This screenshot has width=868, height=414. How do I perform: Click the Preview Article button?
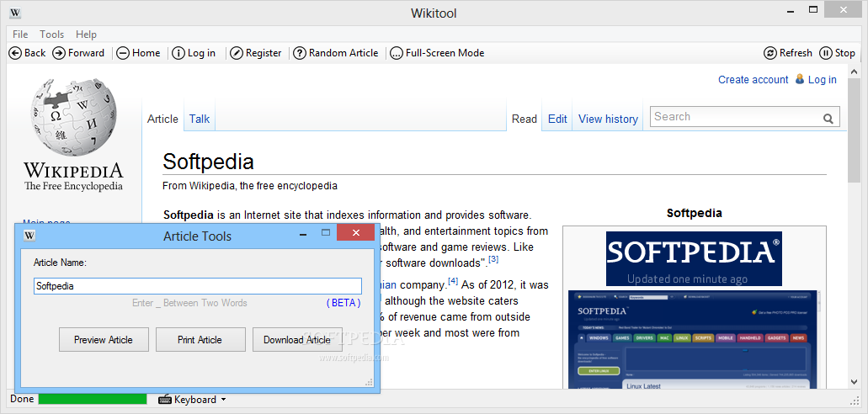click(104, 339)
